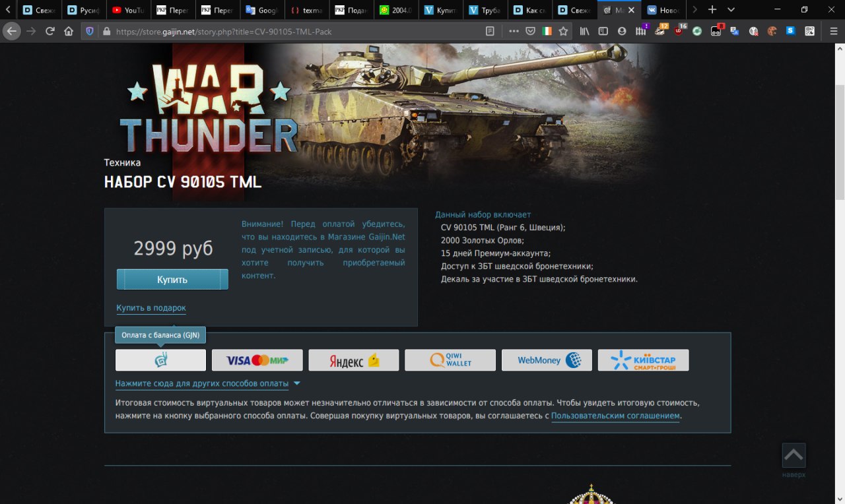
Task: Switch to the 2004.0 smiley tab
Action: pyautogui.click(x=396, y=10)
